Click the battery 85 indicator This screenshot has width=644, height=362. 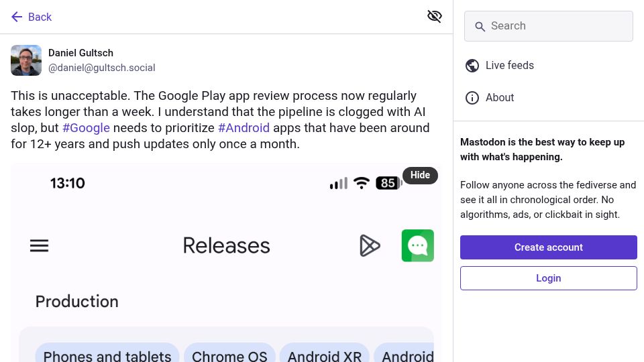pos(388,183)
